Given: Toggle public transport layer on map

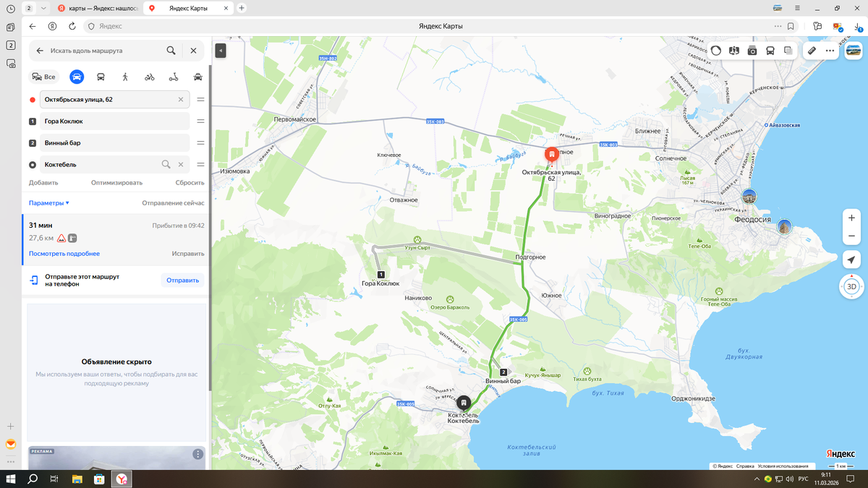Looking at the screenshot, I should (x=770, y=51).
